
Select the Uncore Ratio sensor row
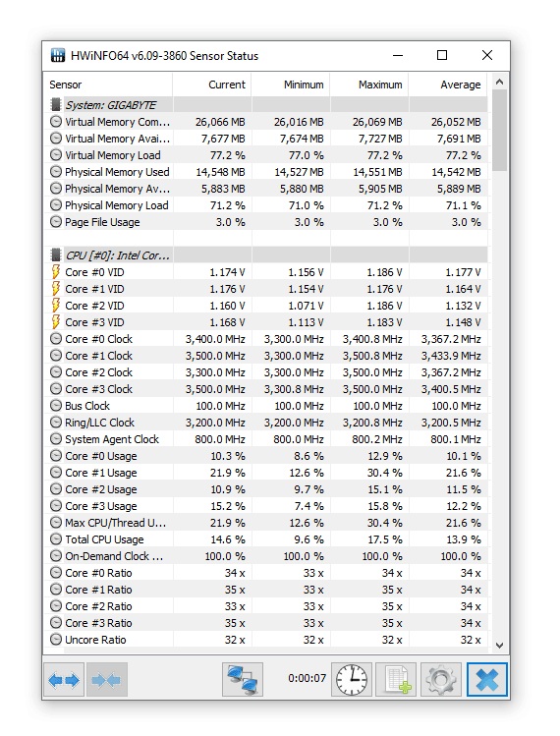265,640
